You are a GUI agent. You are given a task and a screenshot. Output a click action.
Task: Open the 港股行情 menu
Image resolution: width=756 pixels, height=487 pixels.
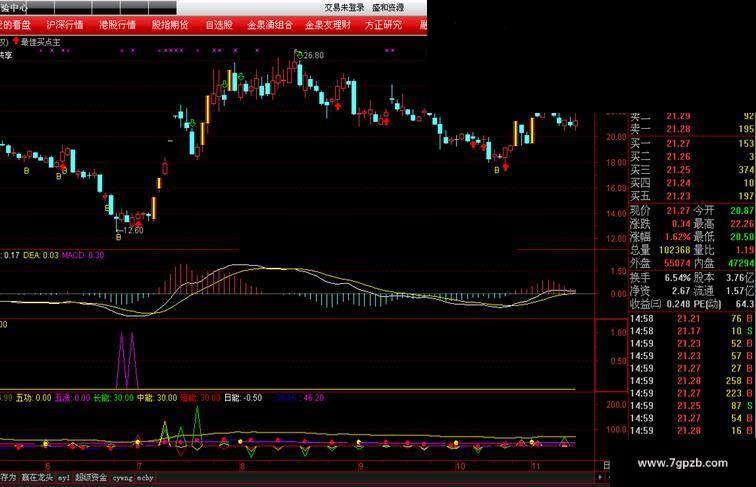pos(118,25)
